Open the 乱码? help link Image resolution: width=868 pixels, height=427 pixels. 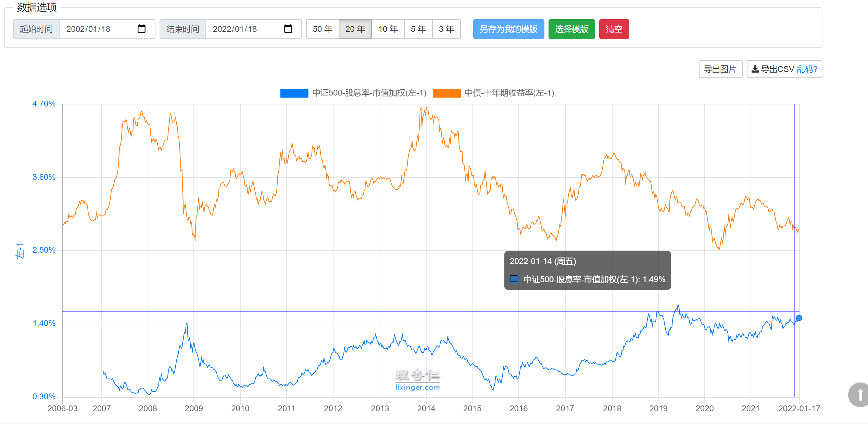tap(807, 70)
